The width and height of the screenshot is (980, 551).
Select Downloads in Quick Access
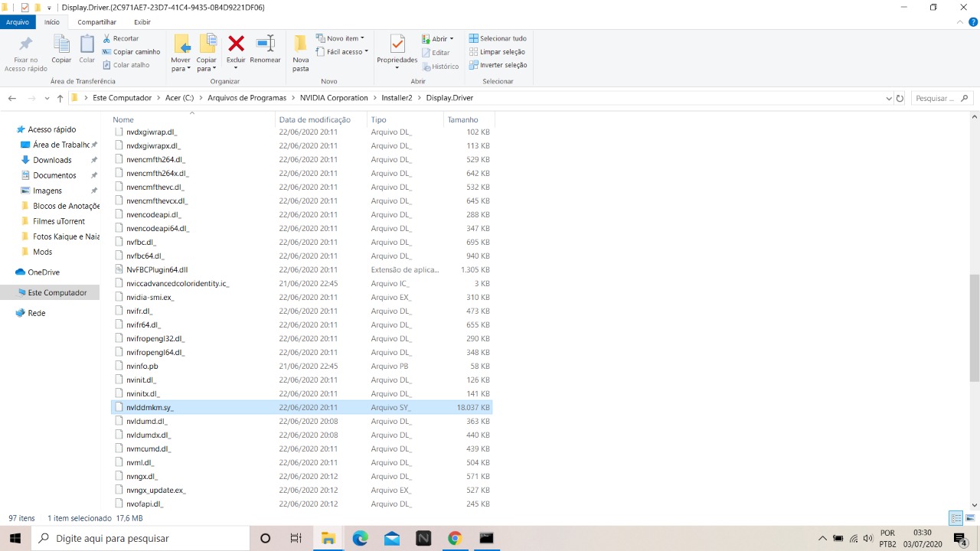click(52, 160)
